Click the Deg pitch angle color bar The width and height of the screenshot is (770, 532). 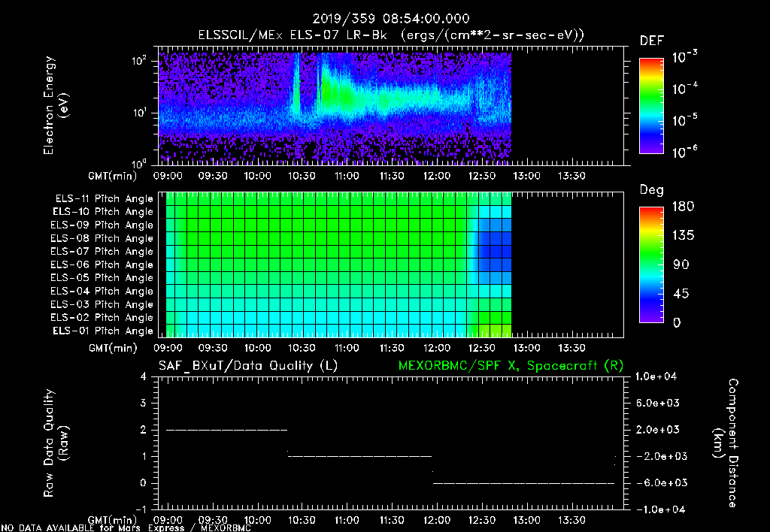pos(652,264)
